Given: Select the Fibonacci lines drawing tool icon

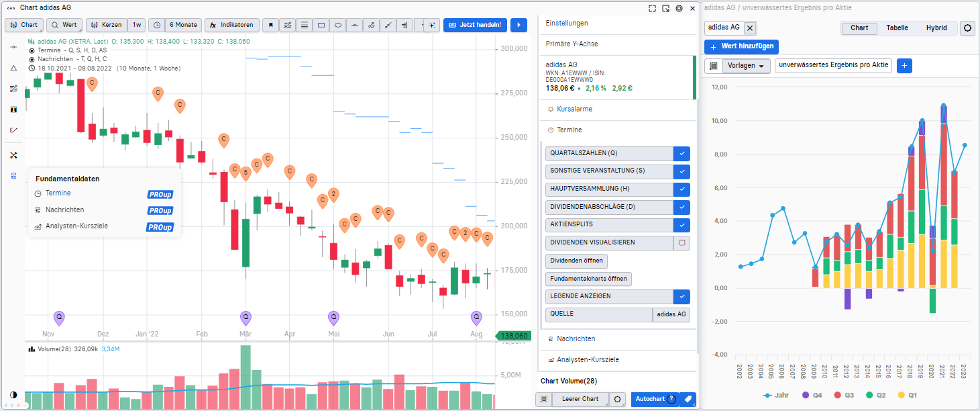Looking at the screenshot, I should tap(288, 25).
